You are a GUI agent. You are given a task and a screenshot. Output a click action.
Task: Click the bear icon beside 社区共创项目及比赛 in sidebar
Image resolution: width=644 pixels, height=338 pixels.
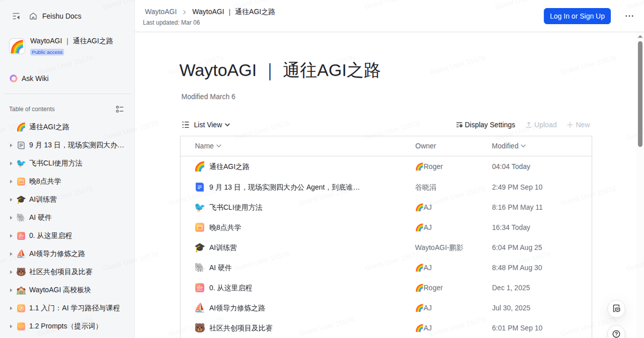[21, 272]
